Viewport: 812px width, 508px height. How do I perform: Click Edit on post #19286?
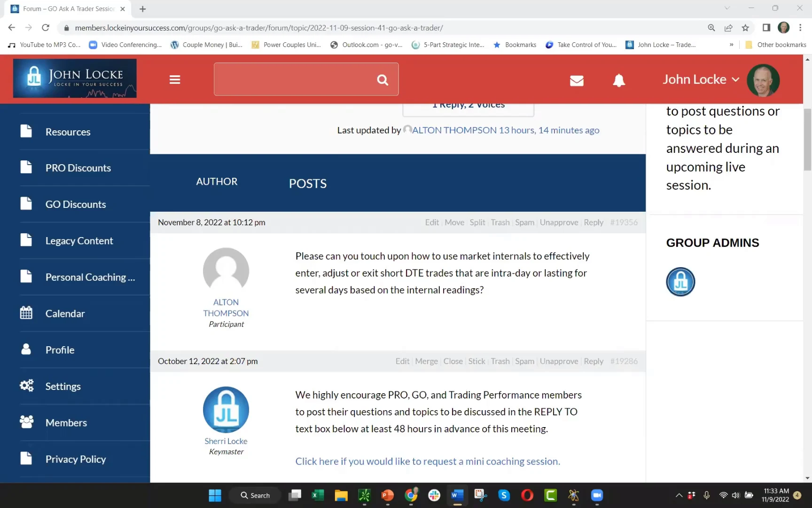pyautogui.click(x=402, y=361)
